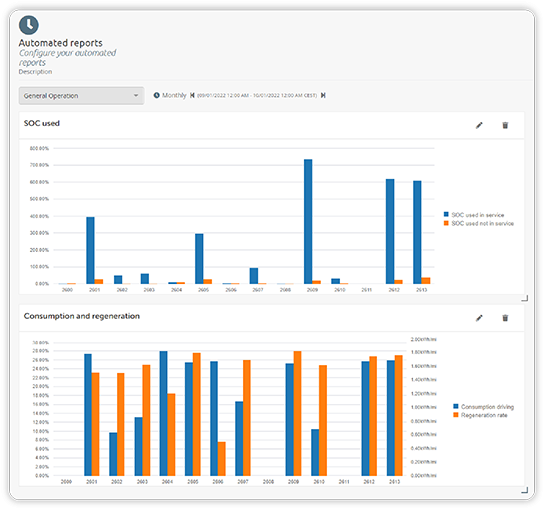Click the tallest blue bar for 2609 in SOC used
Viewport: 545px width, 510px height.
tap(308, 221)
